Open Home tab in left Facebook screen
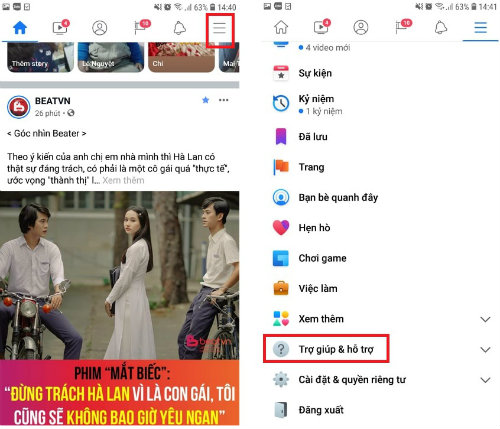Screen dimensions: 500x429 click(20, 28)
